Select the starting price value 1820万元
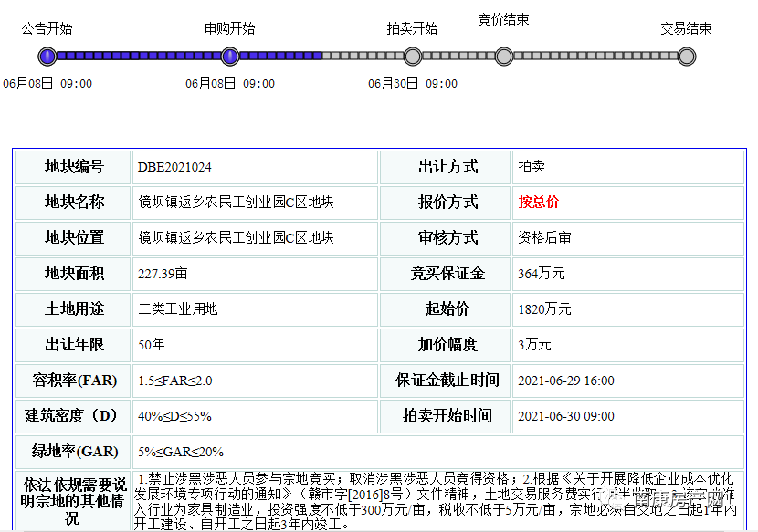The height and width of the screenshot is (532, 758). 545,309
